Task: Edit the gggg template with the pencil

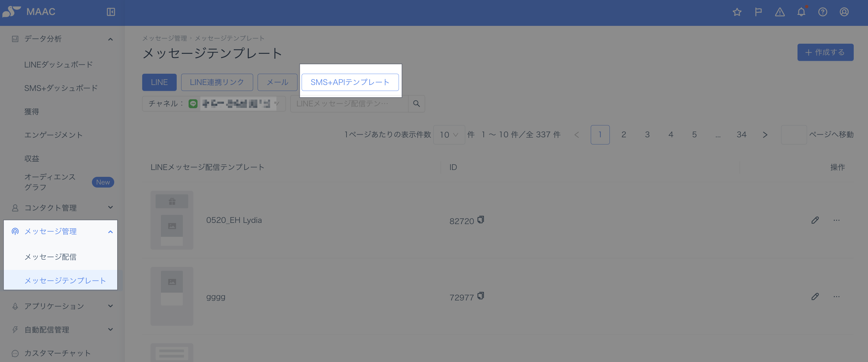Action: click(x=815, y=297)
